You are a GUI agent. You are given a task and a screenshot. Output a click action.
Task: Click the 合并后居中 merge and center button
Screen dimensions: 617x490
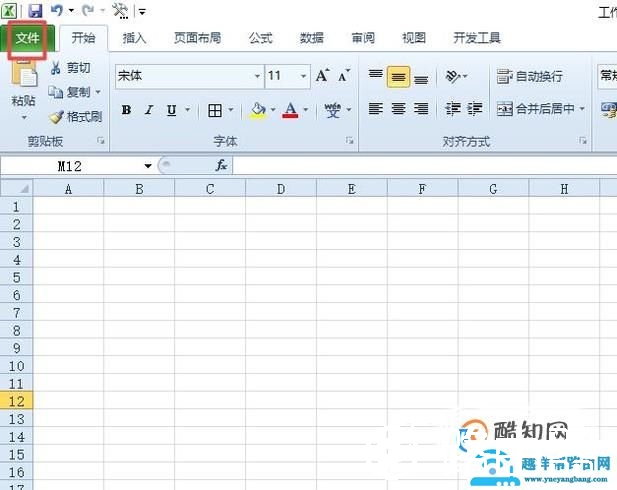coord(535,108)
